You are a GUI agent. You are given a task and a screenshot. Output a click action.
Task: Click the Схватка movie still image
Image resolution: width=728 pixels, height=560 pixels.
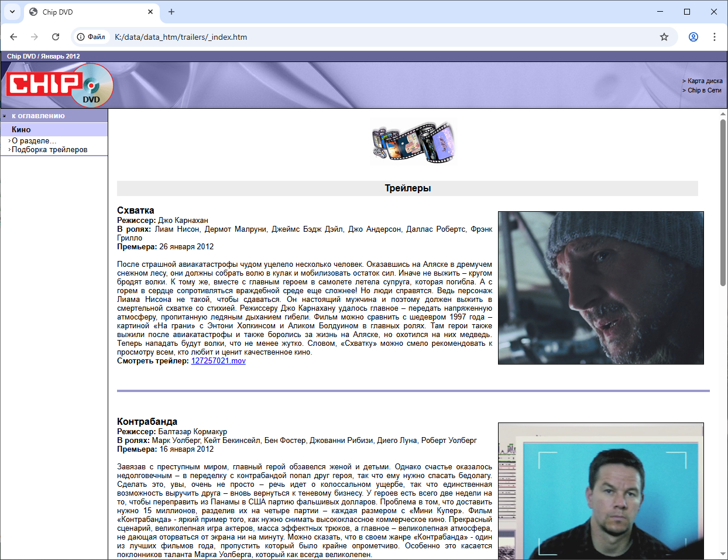tap(600, 288)
